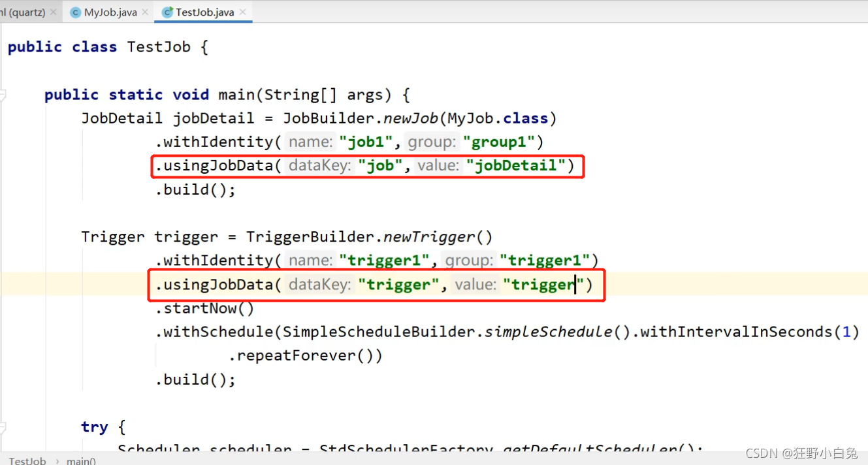
Task: Place cursor on the main method name
Action: tap(236, 95)
